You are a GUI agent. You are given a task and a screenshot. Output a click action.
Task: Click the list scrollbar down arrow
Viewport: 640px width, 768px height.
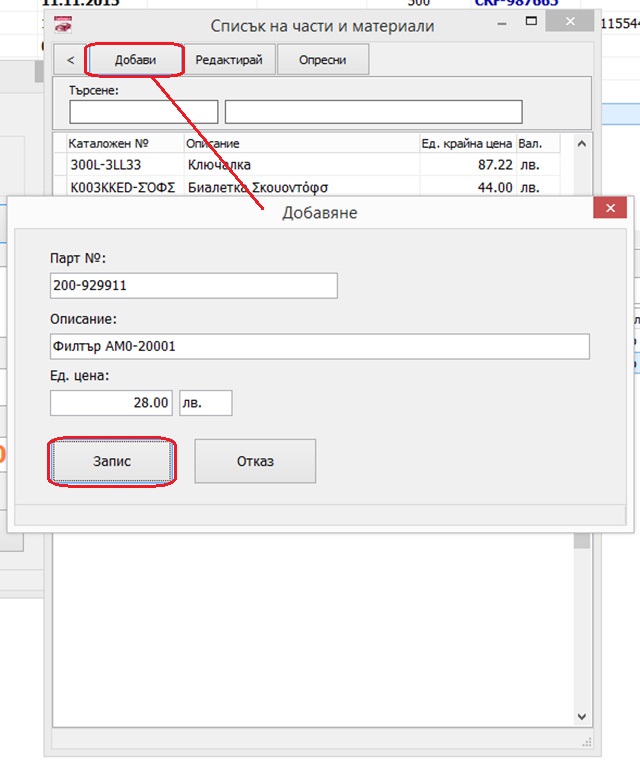[582, 717]
